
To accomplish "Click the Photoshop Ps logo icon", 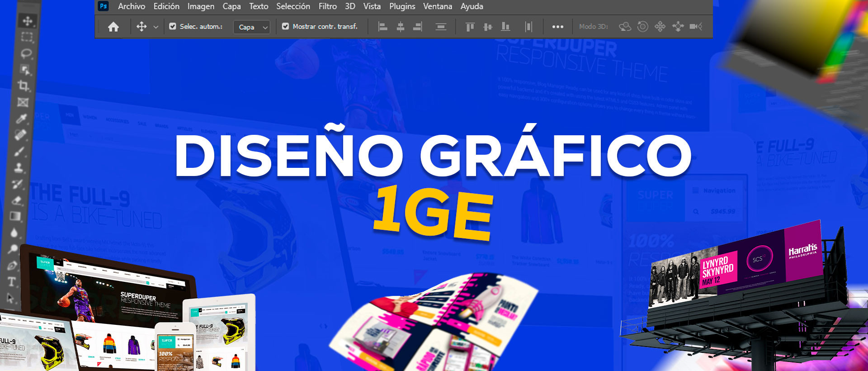I will 104,6.
